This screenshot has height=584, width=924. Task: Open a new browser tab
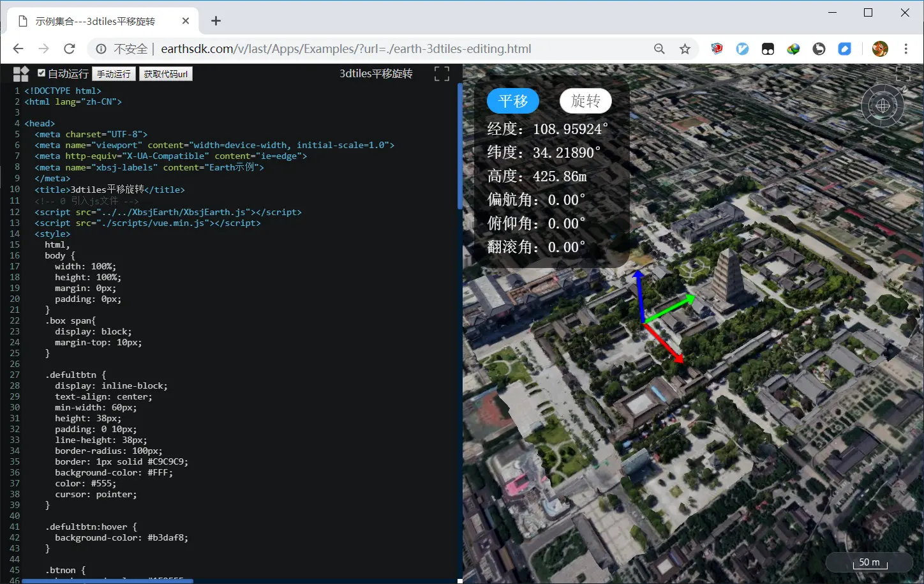pos(216,21)
